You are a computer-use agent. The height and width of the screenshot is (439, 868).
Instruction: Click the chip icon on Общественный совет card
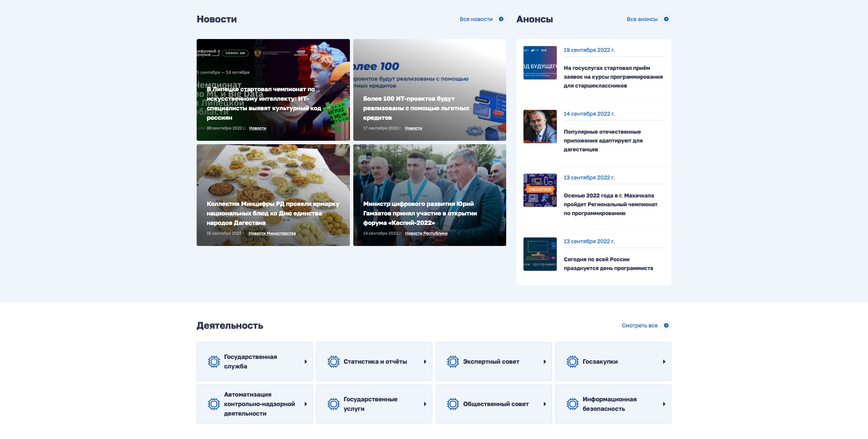click(453, 404)
